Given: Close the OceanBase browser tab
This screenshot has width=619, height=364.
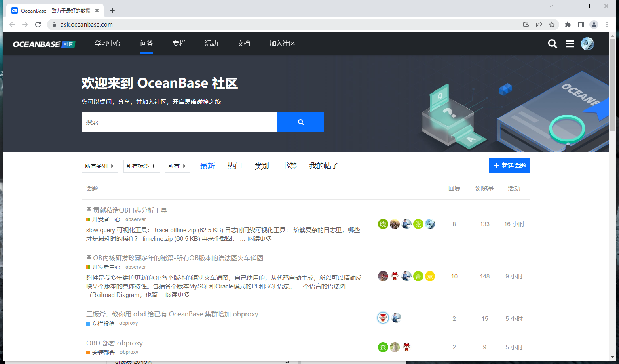Looking at the screenshot, I should [97, 11].
